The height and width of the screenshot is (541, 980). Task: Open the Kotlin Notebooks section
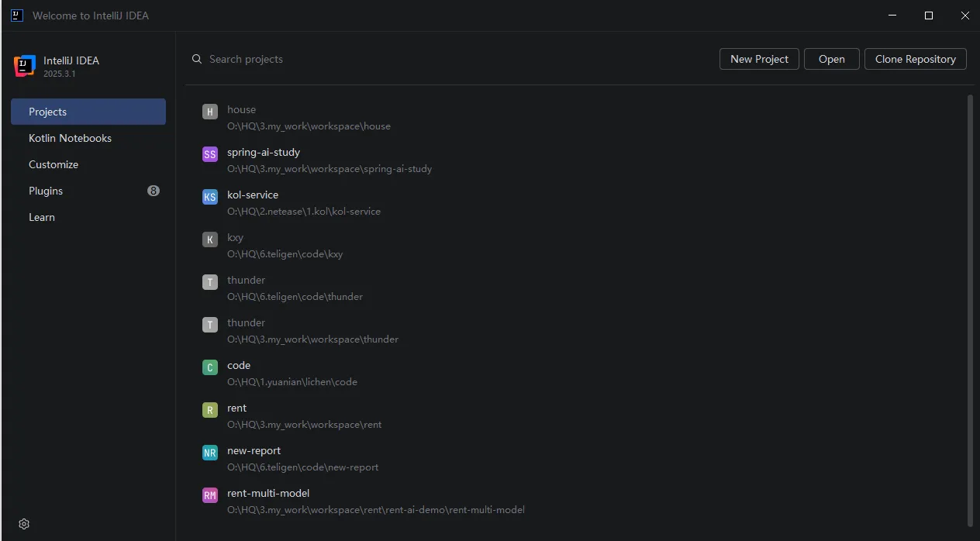pos(71,138)
